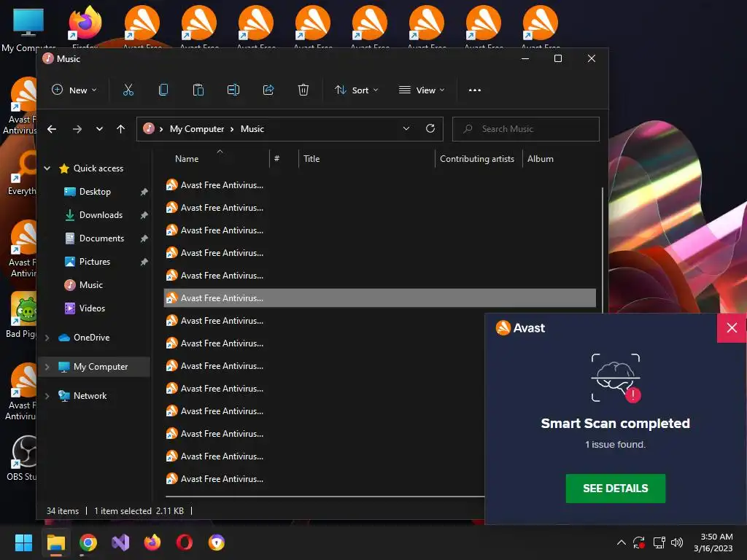Sort by the Name column header
Image resolution: width=747 pixels, height=560 pixels.
coord(187,159)
